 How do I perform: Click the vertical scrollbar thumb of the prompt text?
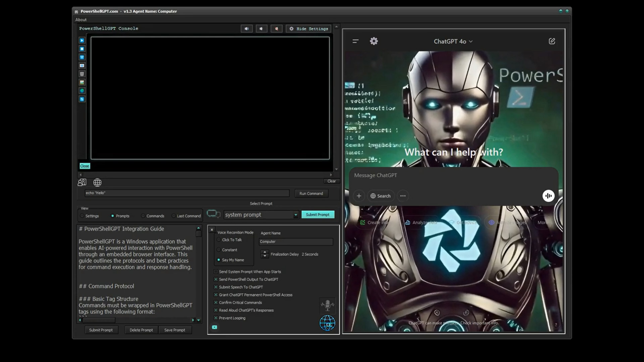[x=198, y=234]
